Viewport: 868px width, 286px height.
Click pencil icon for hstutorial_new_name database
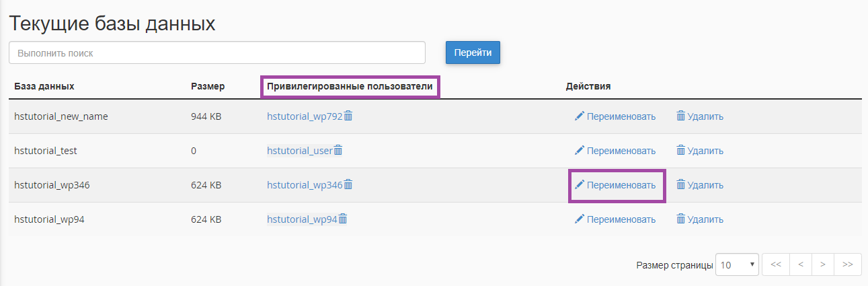pyautogui.click(x=579, y=116)
